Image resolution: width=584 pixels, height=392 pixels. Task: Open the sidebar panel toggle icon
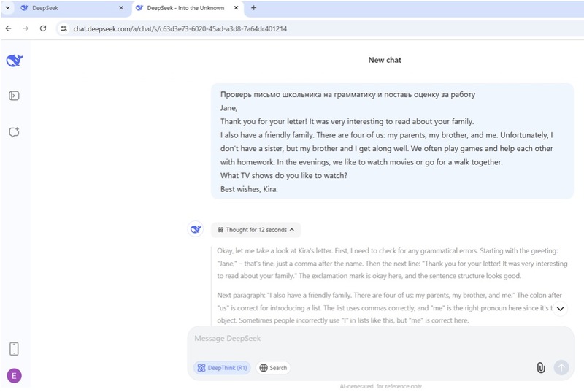tap(14, 96)
